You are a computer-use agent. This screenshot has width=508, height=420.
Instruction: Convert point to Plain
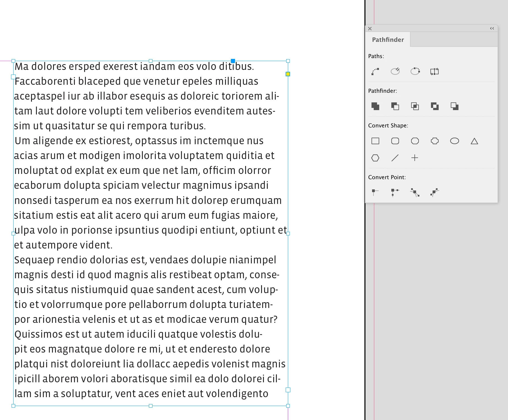[375, 192]
